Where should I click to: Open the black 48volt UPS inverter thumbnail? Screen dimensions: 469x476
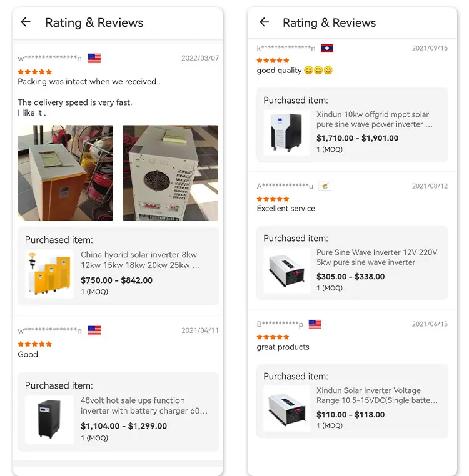coord(49,419)
